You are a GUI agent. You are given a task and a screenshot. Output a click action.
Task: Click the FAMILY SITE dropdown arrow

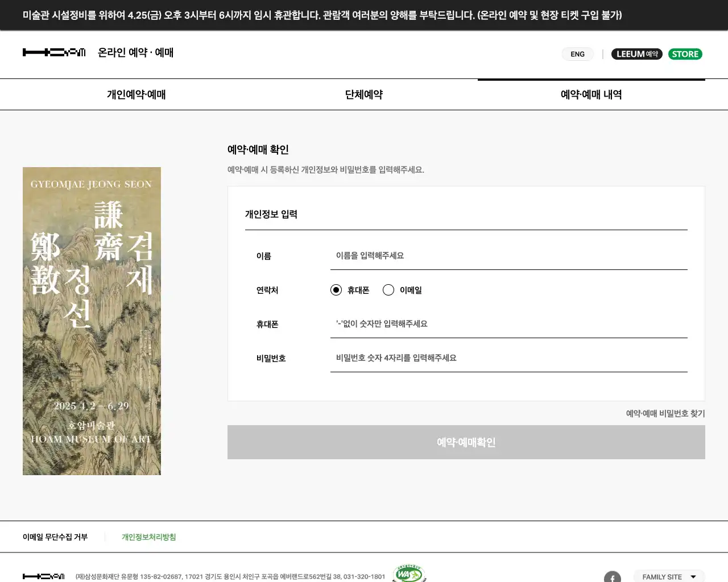[x=693, y=577]
